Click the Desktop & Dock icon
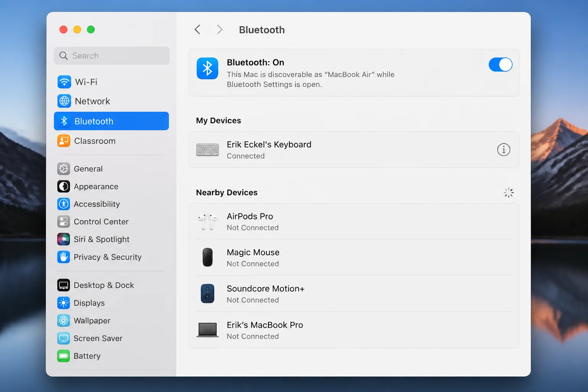The height and width of the screenshot is (392, 588). [64, 285]
